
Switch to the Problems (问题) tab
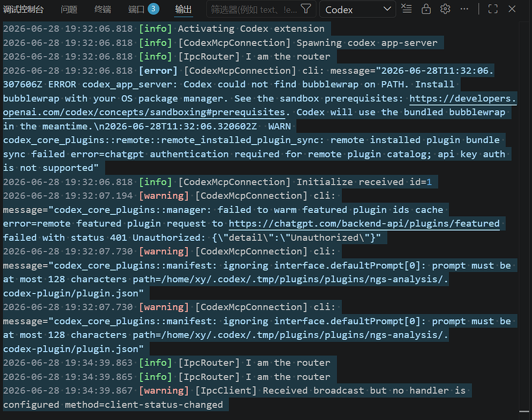click(69, 9)
